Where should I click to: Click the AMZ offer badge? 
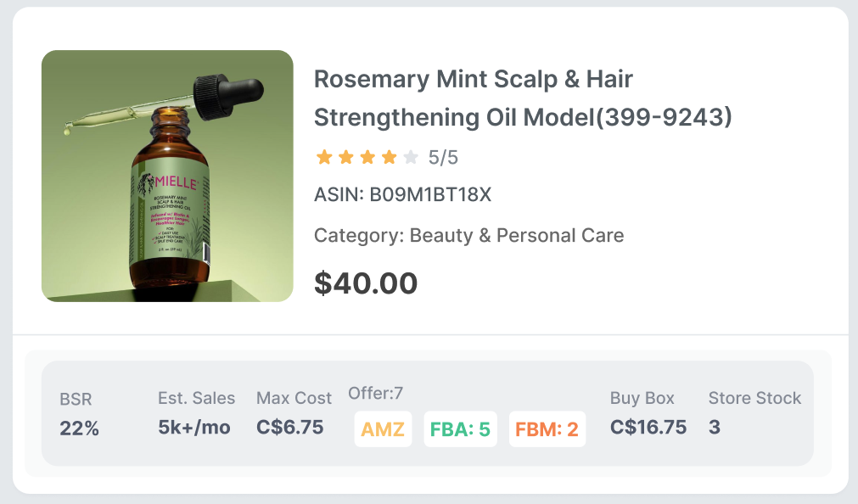coord(383,429)
